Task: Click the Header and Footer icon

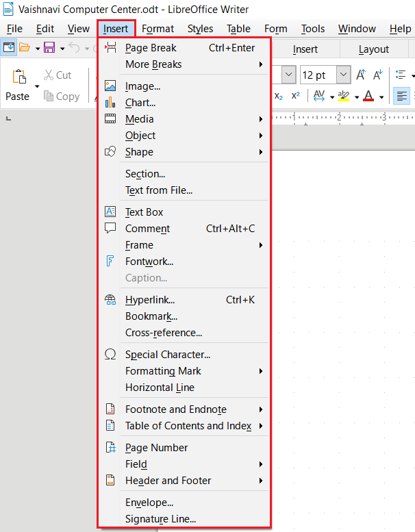Action: click(x=110, y=480)
